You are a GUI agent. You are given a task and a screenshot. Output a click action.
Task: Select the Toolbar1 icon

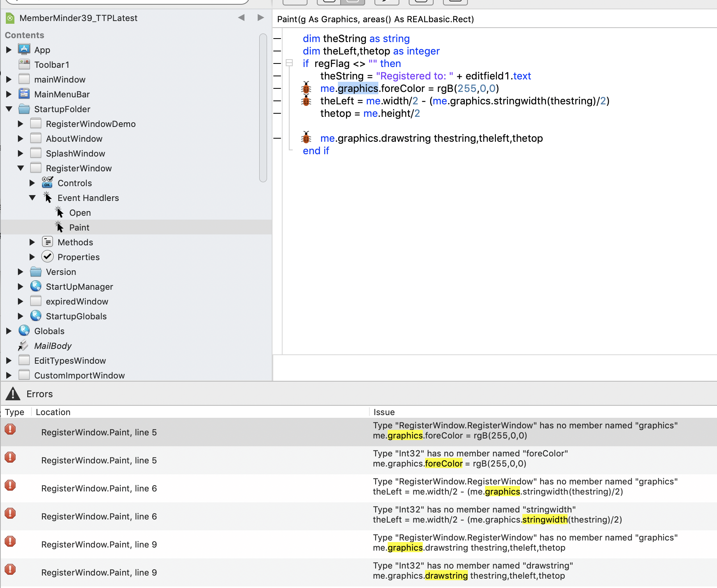pyautogui.click(x=24, y=64)
